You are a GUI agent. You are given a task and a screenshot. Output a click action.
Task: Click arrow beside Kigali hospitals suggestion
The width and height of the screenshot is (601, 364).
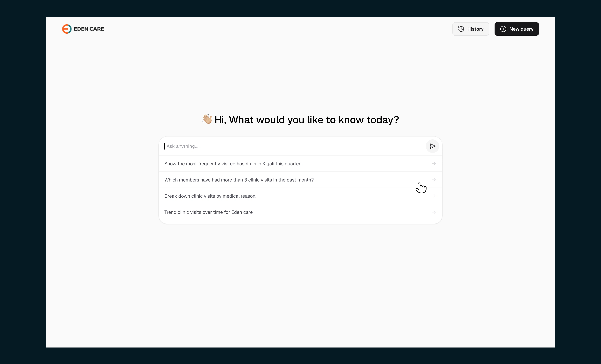(x=434, y=164)
